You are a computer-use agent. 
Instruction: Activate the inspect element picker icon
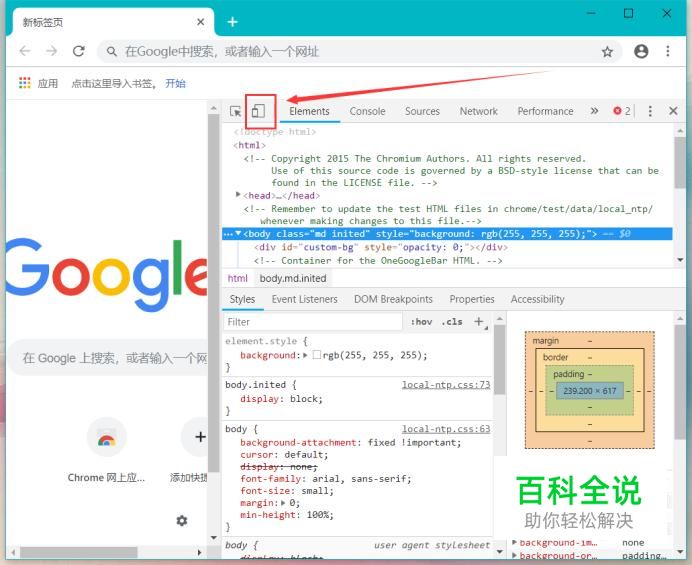(x=236, y=111)
